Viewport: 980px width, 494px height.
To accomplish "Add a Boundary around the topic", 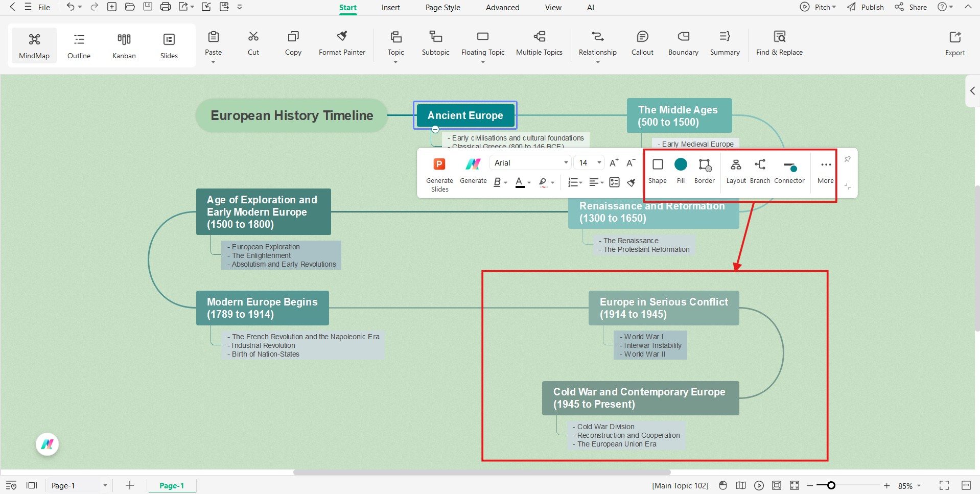I will tap(683, 43).
